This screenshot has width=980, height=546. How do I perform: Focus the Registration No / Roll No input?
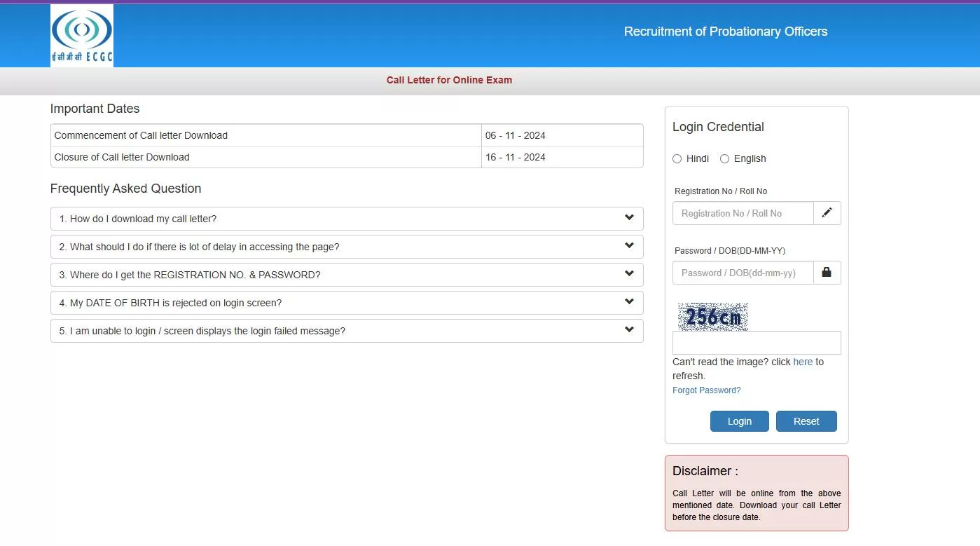[743, 213]
